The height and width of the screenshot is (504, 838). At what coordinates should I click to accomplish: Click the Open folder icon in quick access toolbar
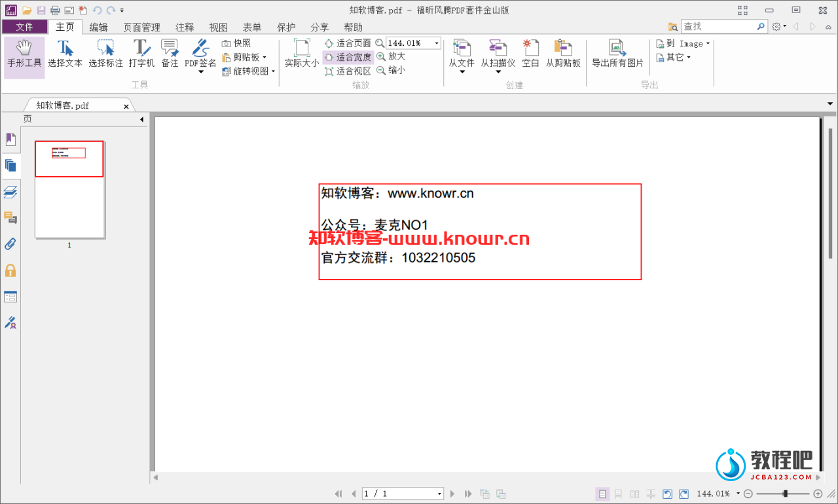pyautogui.click(x=27, y=10)
